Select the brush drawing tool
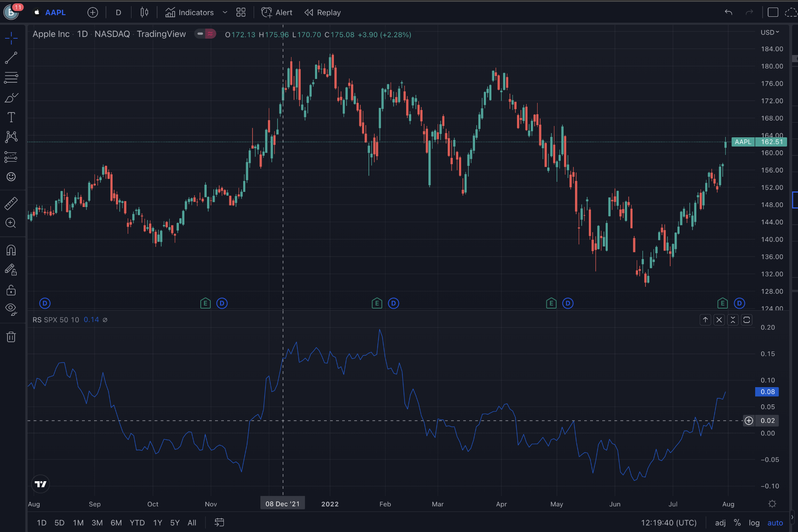Screen dimensions: 798x532 [x=11, y=98]
